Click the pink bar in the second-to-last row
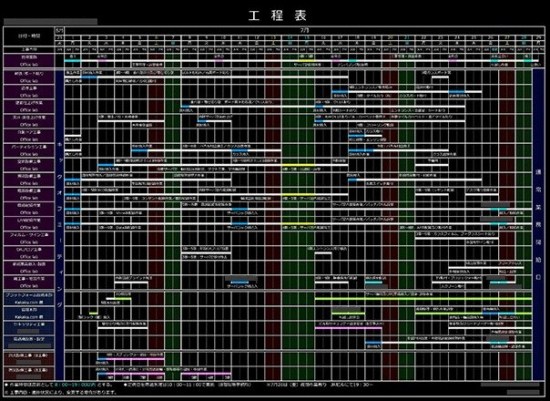This screenshot has height=401, width=550. [x=135, y=359]
